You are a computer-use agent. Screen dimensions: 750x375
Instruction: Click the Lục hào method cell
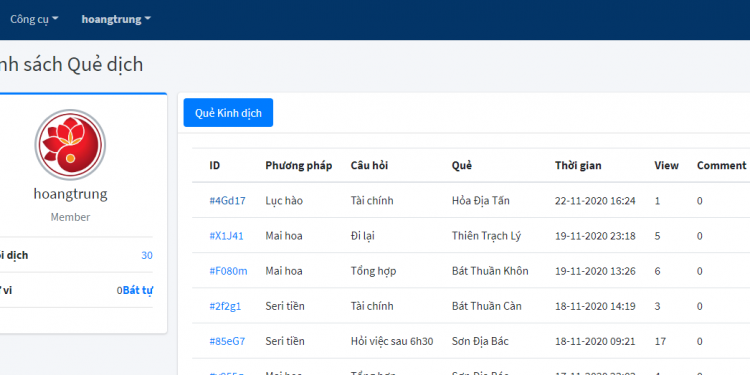point(284,200)
